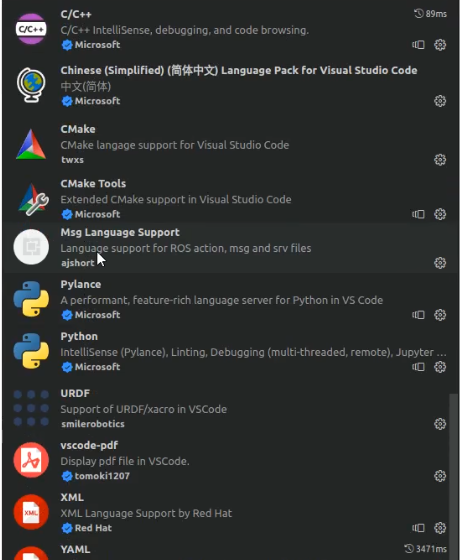Click the CMake triangle logo icon

pyautogui.click(x=31, y=144)
